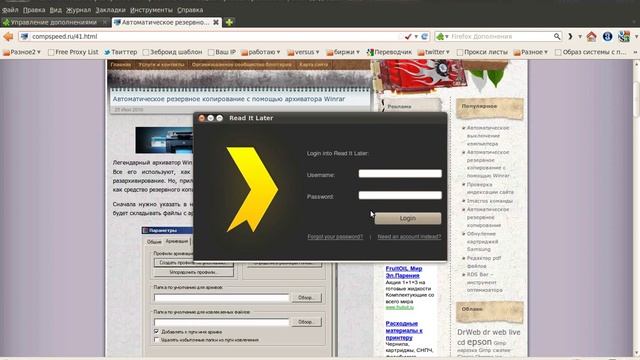The height and width of the screenshot is (360, 640).
Task: Click the colored squares toolbar icon at the far right
Action: click(x=624, y=37)
